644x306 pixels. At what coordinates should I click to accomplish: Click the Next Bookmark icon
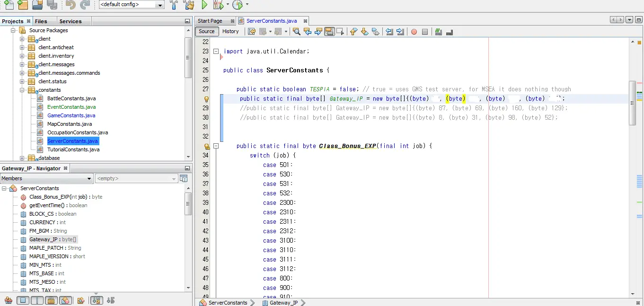[x=364, y=32]
